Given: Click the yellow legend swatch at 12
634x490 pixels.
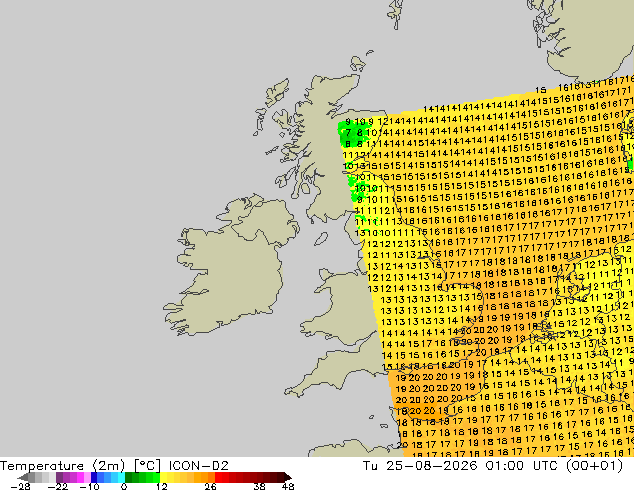Looking at the screenshot, I should click(163, 477).
